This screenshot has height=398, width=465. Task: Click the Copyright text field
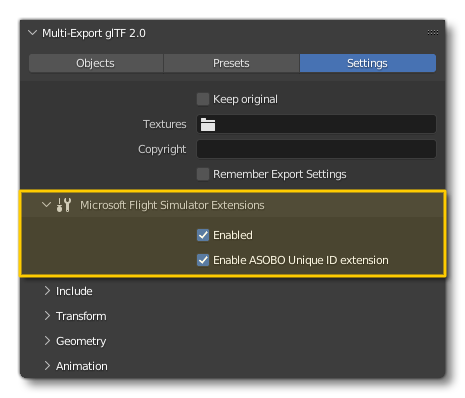316,149
